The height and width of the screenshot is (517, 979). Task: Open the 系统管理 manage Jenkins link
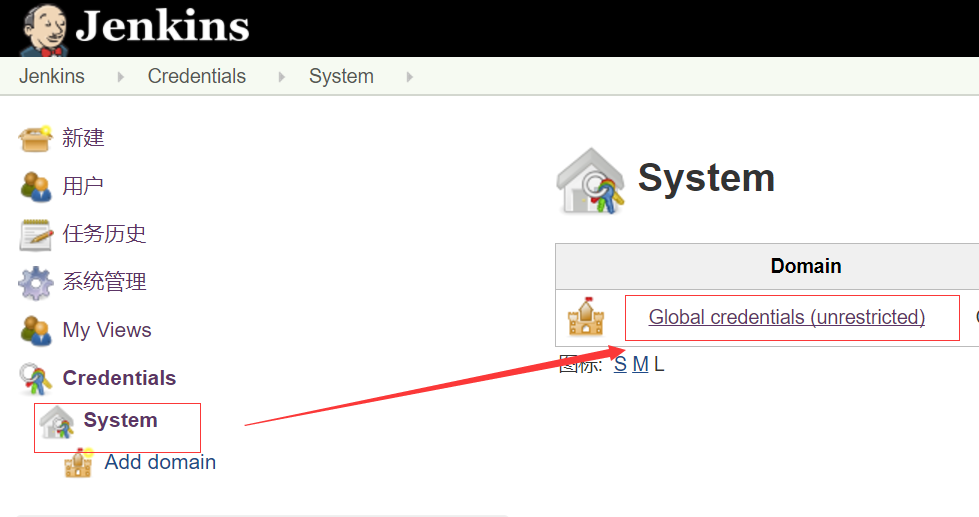tap(104, 282)
